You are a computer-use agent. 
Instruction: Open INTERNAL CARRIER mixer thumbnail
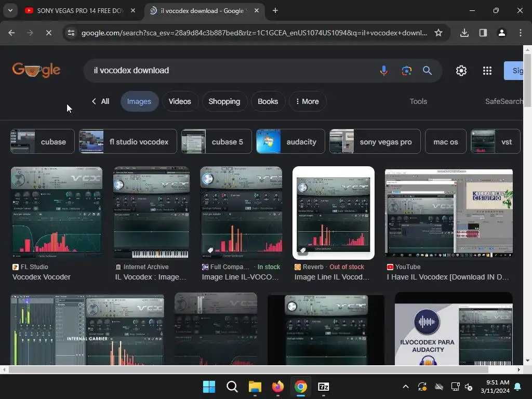pyautogui.click(x=87, y=330)
